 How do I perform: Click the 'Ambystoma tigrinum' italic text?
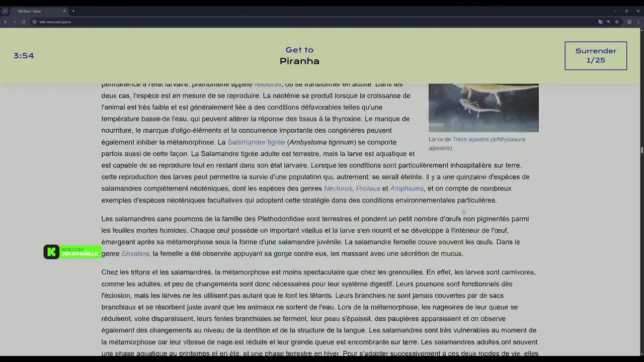pyautogui.click(x=322, y=142)
